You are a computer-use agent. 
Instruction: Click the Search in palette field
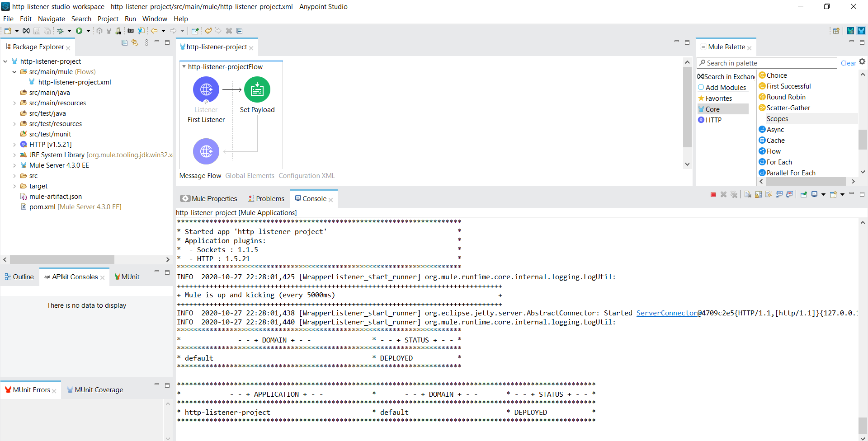[769, 63]
